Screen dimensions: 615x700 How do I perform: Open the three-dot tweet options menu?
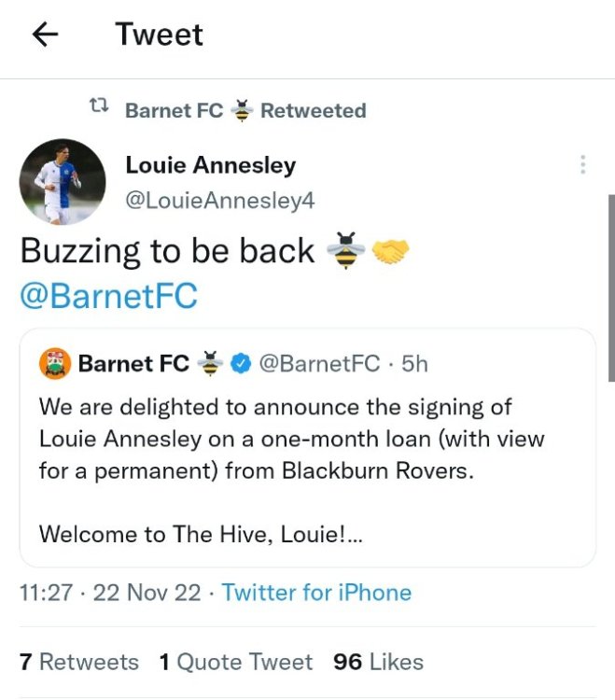[582, 165]
